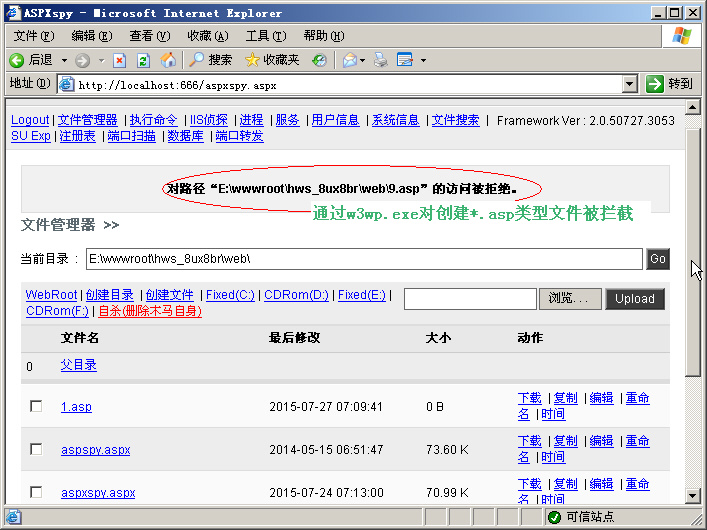Screen dimensions: 707x530
Task: Open the Home page icon
Action: pos(168,60)
